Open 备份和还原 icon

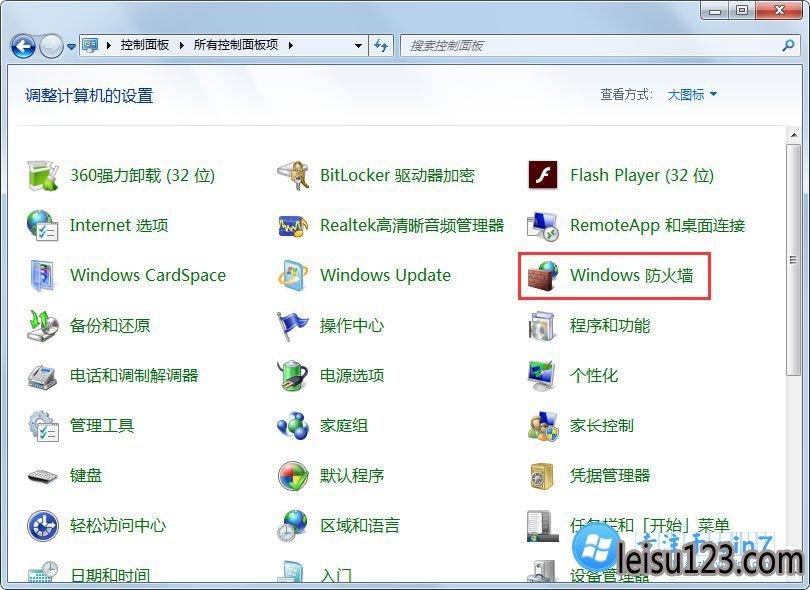pyautogui.click(x=43, y=325)
